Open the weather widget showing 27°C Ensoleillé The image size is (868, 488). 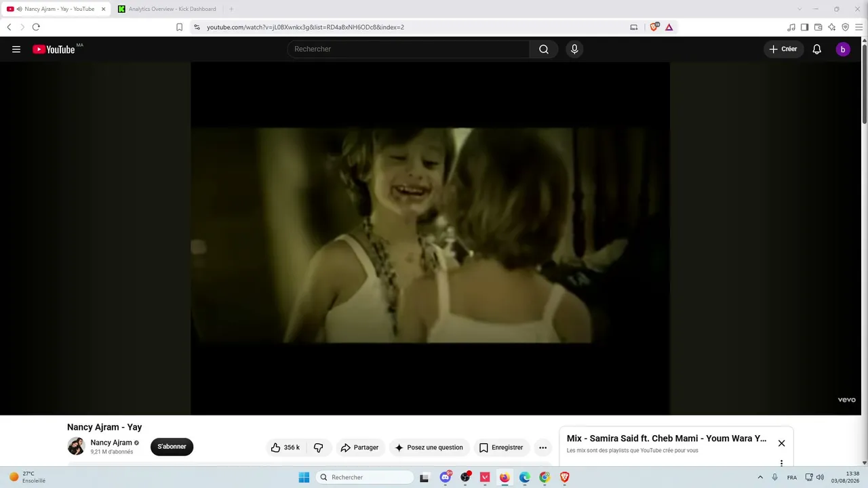(x=28, y=477)
